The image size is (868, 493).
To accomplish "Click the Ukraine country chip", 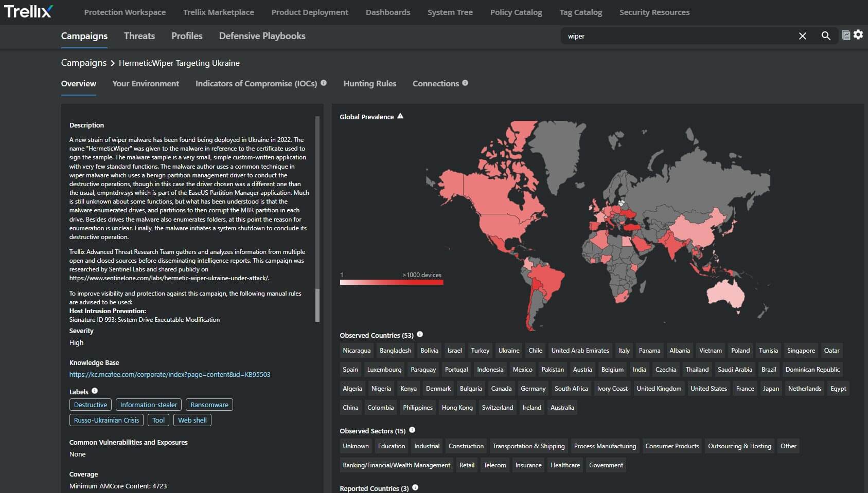I will click(x=509, y=351).
